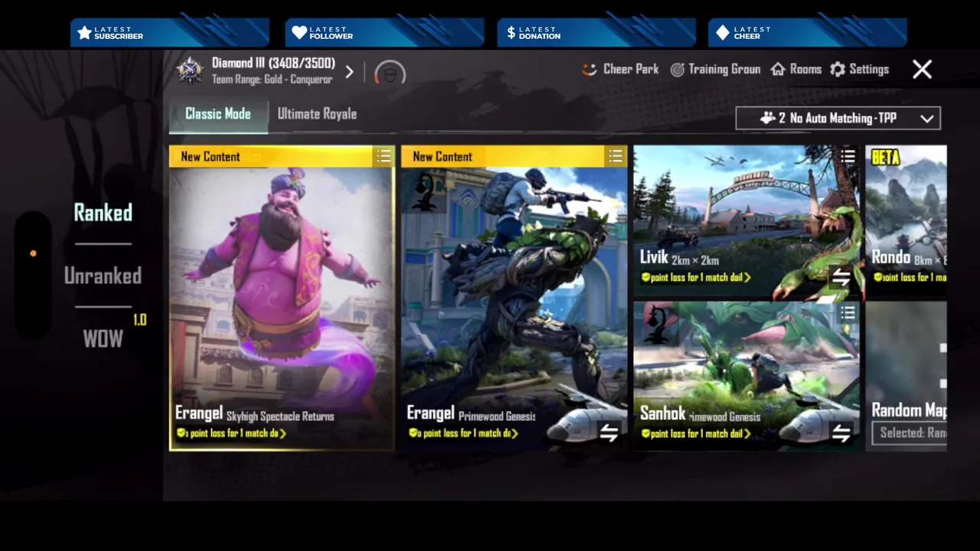
Task: Select the Rondo BETA map card
Action: pyautogui.click(x=906, y=220)
